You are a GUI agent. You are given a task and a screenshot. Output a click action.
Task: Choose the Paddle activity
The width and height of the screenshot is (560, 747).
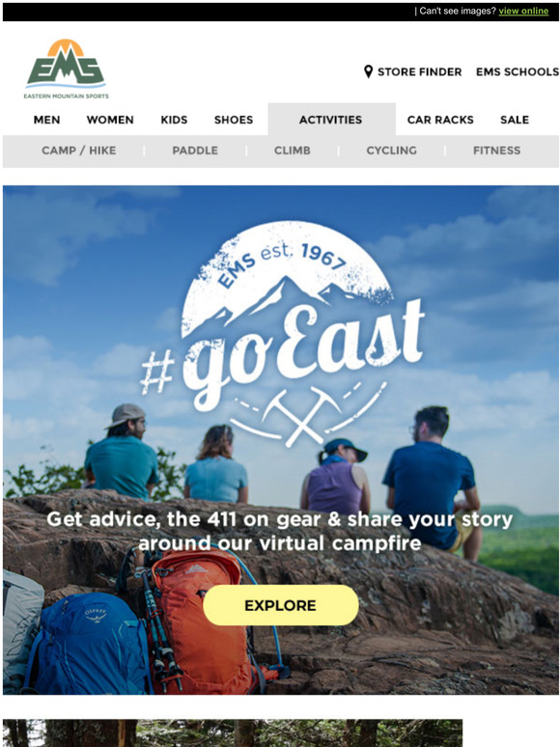pos(195,151)
